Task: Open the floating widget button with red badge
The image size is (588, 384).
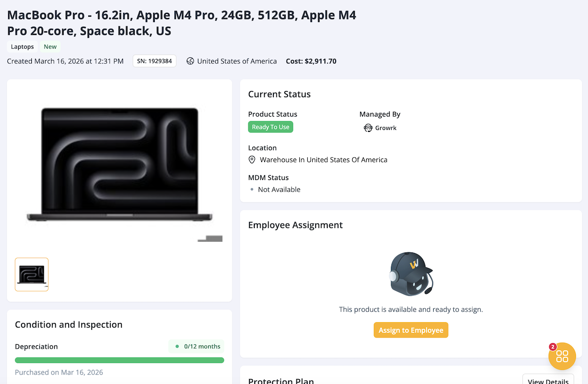Action: tap(562, 356)
